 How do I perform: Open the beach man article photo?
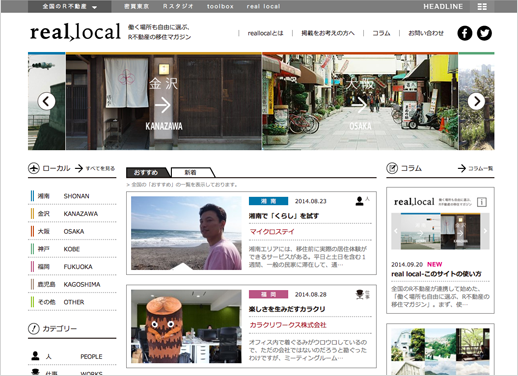(x=186, y=233)
